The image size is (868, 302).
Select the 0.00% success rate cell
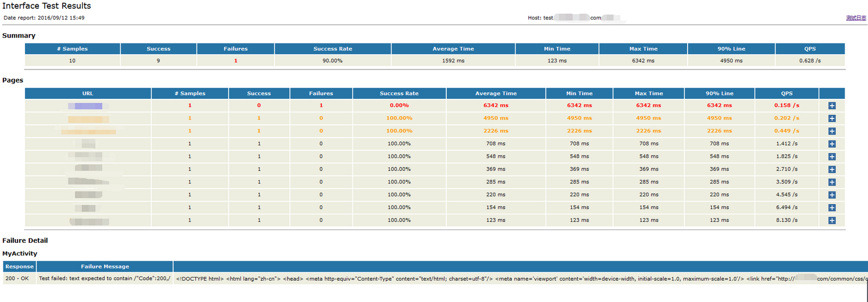click(x=399, y=105)
